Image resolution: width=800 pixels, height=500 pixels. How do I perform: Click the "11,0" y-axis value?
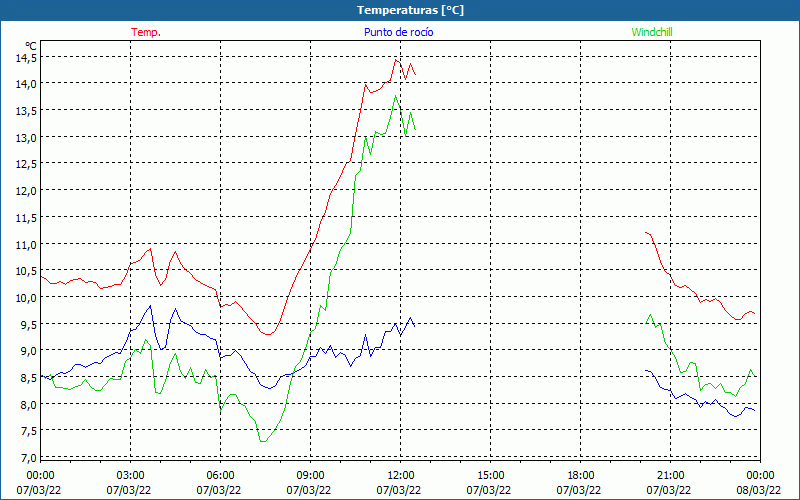pos(26,244)
